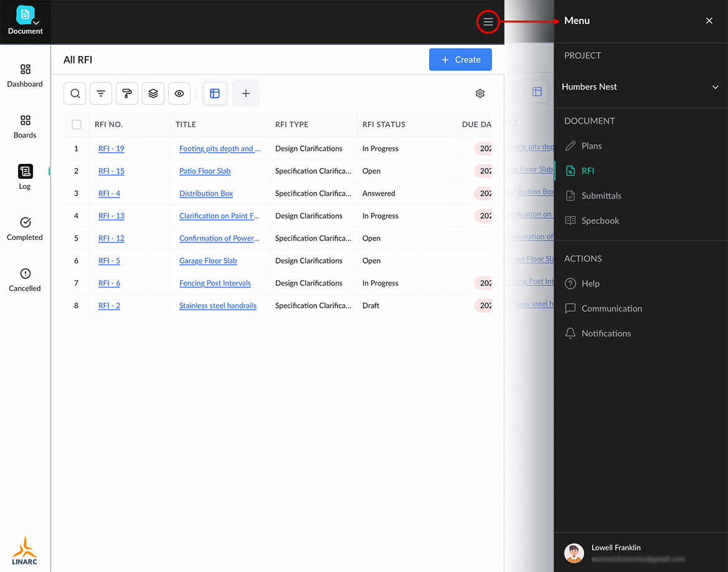This screenshot has width=728, height=572.
Task: Click the Linarc logo
Action: pyautogui.click(x=25, y=551)
